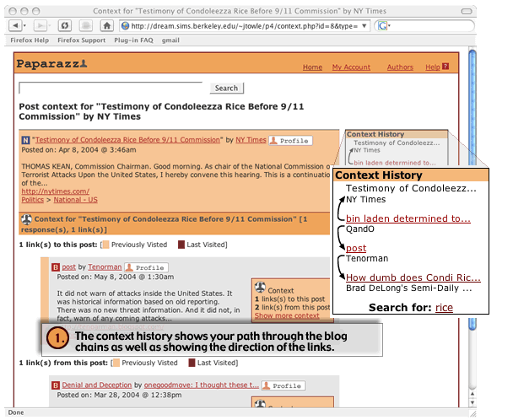513x420 pixels.
Task: Click the Last Visited swatch under links to this post
Action: (181, 245)
